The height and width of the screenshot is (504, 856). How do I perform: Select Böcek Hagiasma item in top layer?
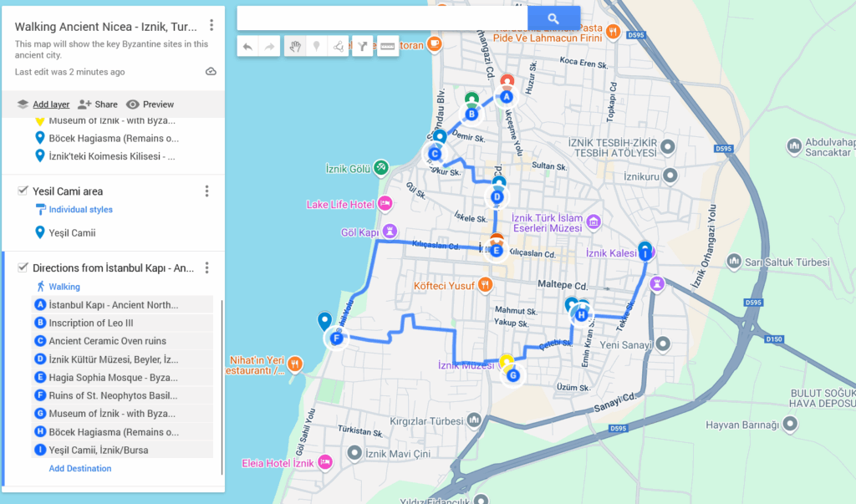(x=114, y=138)
